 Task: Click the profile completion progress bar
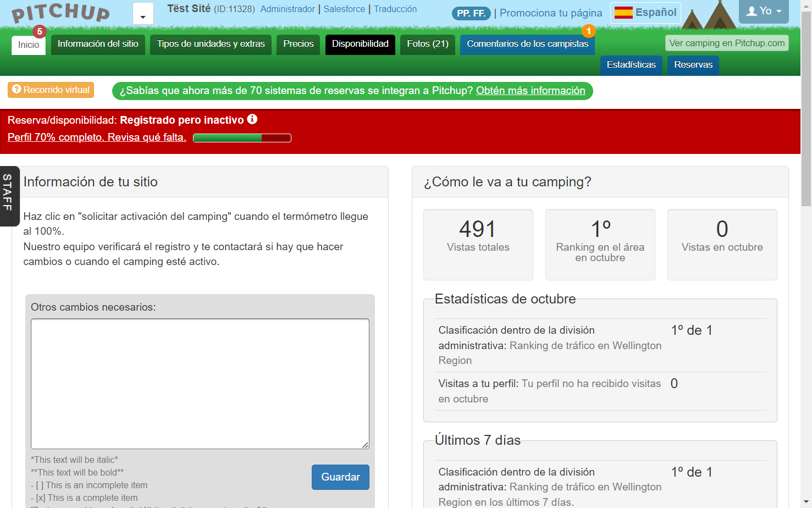(242, 138)
